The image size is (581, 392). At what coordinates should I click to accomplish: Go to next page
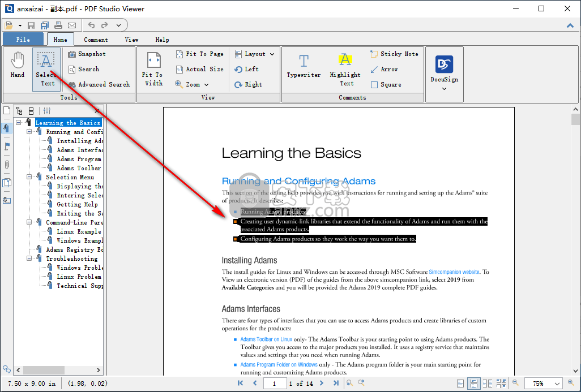click(x=321, y=383)
